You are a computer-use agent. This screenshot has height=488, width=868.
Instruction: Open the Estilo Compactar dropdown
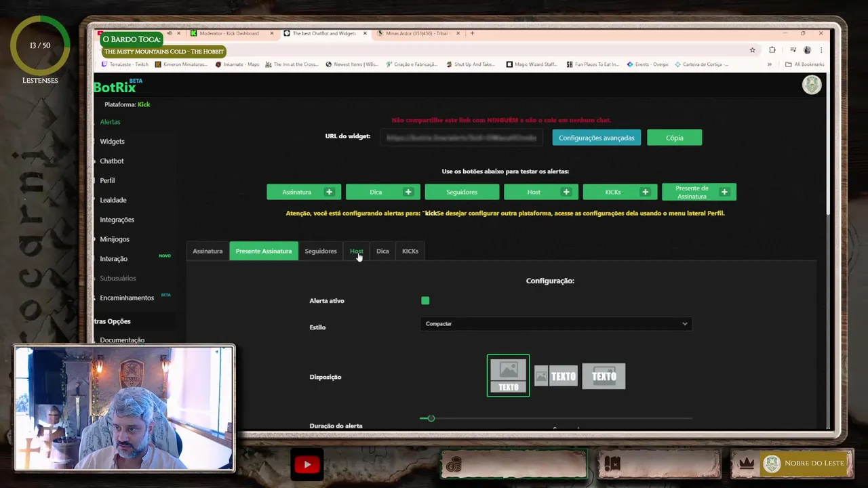(x=556, y=324)
